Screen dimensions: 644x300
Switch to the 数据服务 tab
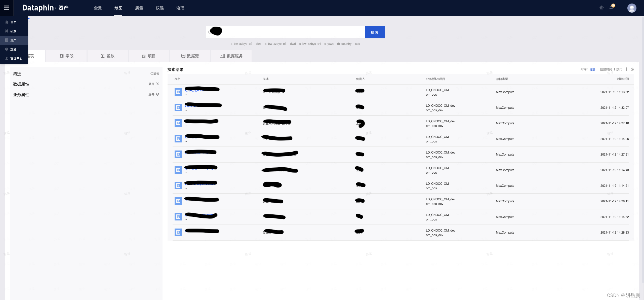(x=231, y=56)
